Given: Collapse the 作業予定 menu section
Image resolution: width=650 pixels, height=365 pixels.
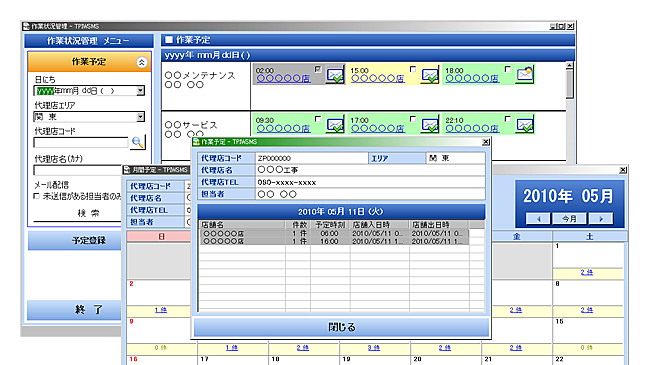Looking at the screenshot, I should [142, 62].
